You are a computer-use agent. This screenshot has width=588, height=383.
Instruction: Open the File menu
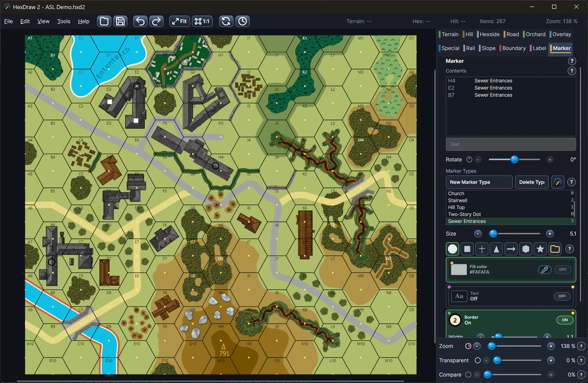[x=8, y=21]
